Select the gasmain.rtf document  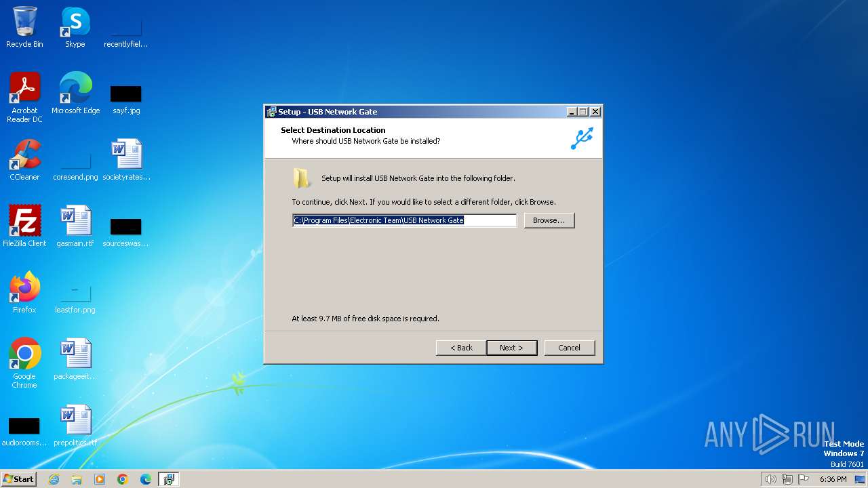coord(75,226)
